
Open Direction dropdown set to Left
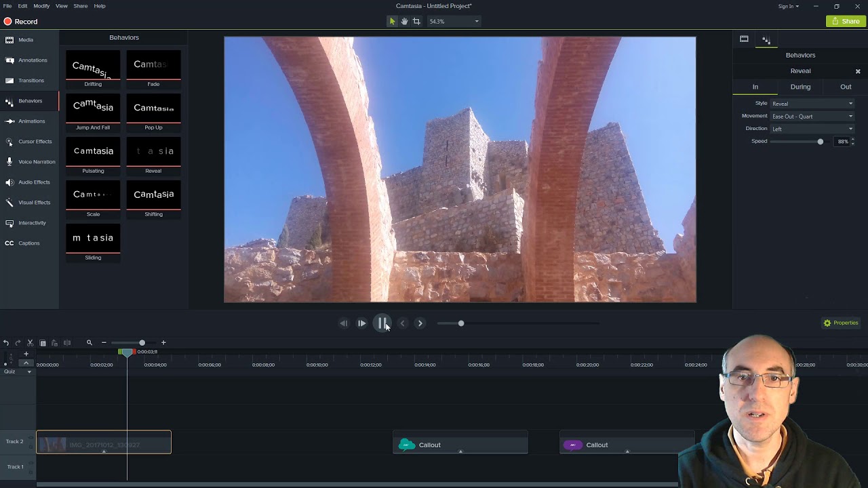click(812, 129)
